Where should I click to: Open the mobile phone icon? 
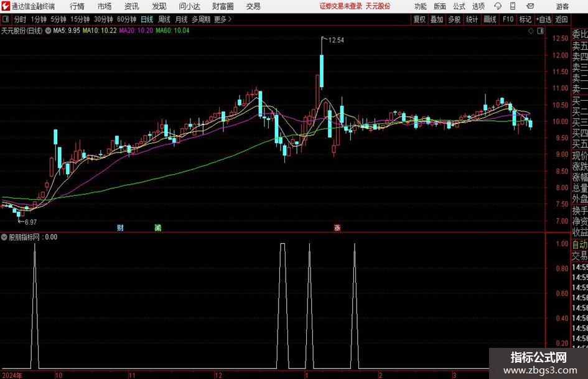pyautogui.click(x=513, y=6)
